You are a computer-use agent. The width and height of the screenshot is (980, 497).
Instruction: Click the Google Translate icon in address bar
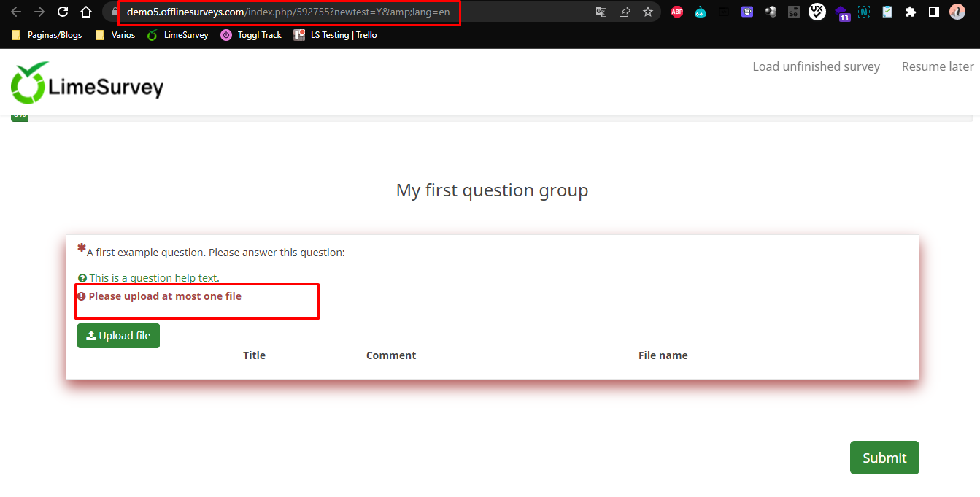(x=601, y=12)
